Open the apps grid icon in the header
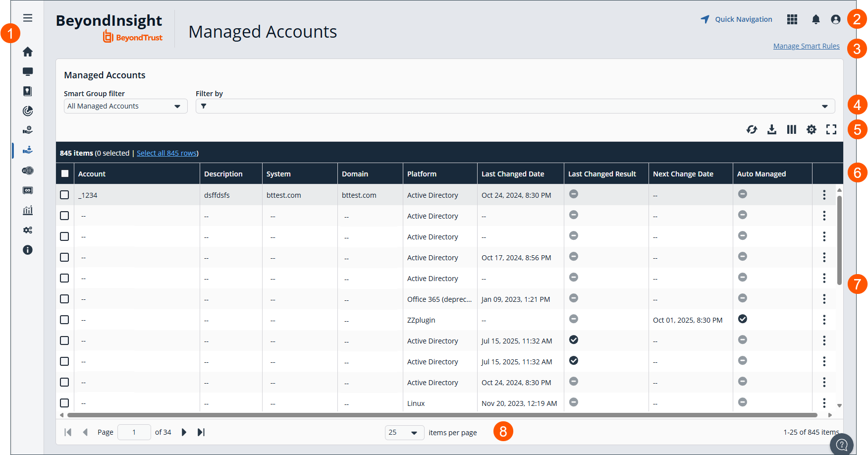Screen dimensions: 868x455 pos(792,19)
